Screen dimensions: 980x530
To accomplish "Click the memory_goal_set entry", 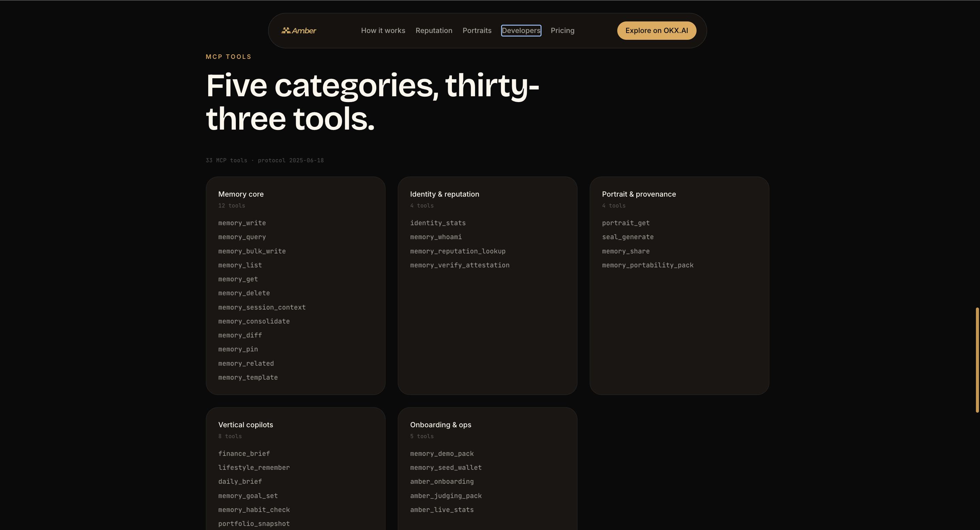I will [248, 496].
